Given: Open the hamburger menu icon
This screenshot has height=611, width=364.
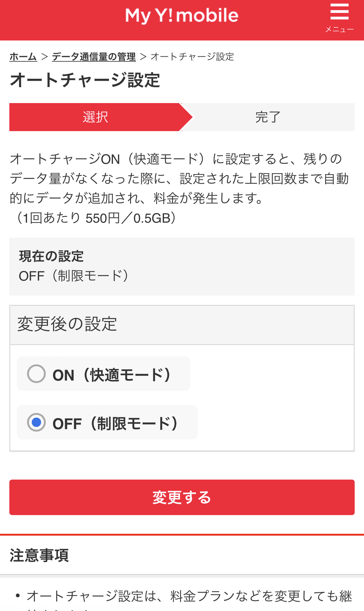Looking at the screenshot, I should pyautogui.click(x=339, y=12).
